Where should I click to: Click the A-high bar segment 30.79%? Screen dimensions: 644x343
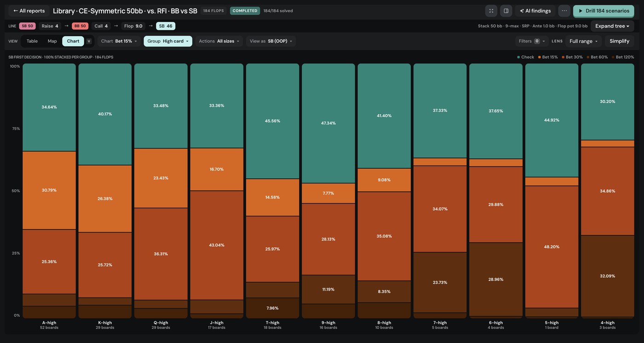pyautogui.click(x=49, y=190)
